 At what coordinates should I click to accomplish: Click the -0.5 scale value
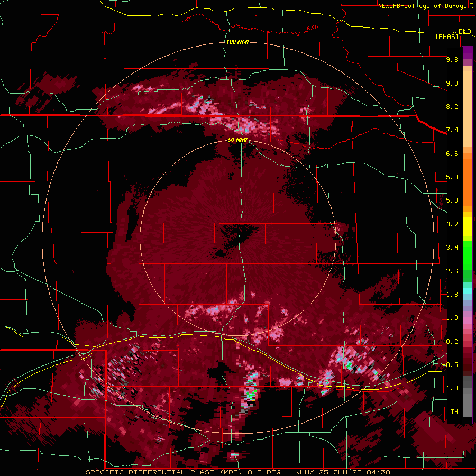450,365
